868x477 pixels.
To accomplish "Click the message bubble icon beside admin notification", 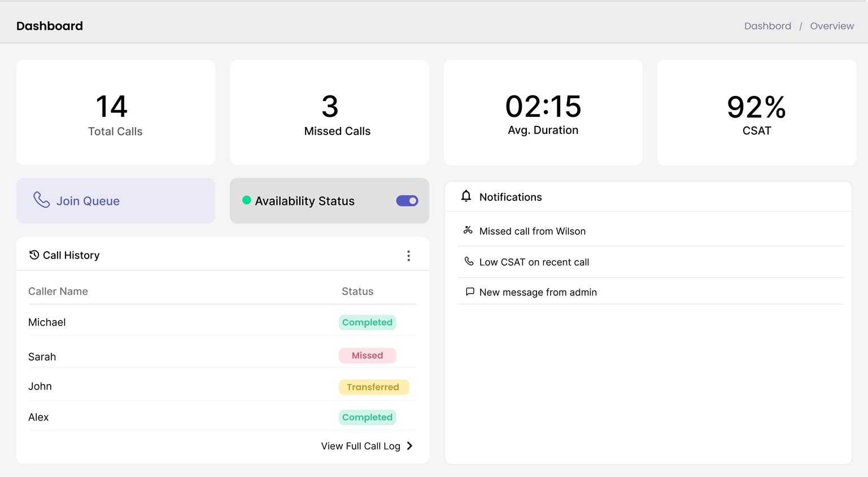I will pyautogui.click(x=469, y=292).
